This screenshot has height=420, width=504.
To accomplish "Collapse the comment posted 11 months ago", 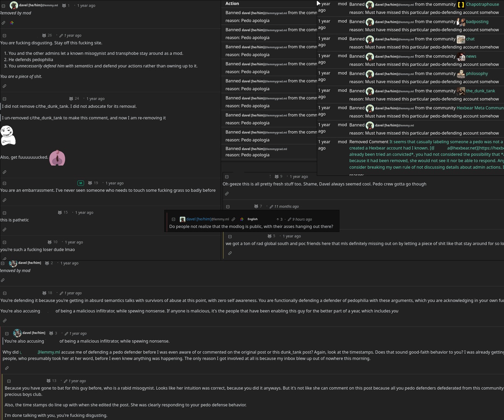I will [228, 206].
